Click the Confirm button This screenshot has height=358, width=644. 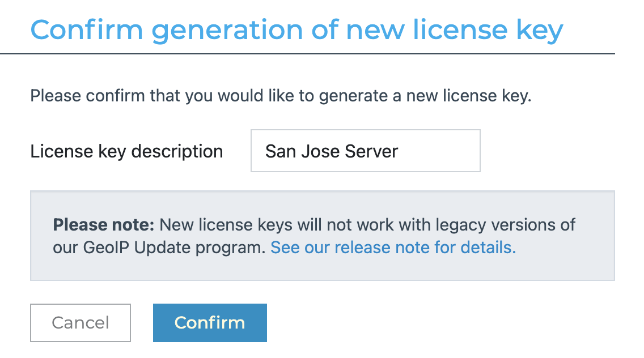tap(210, 323)
